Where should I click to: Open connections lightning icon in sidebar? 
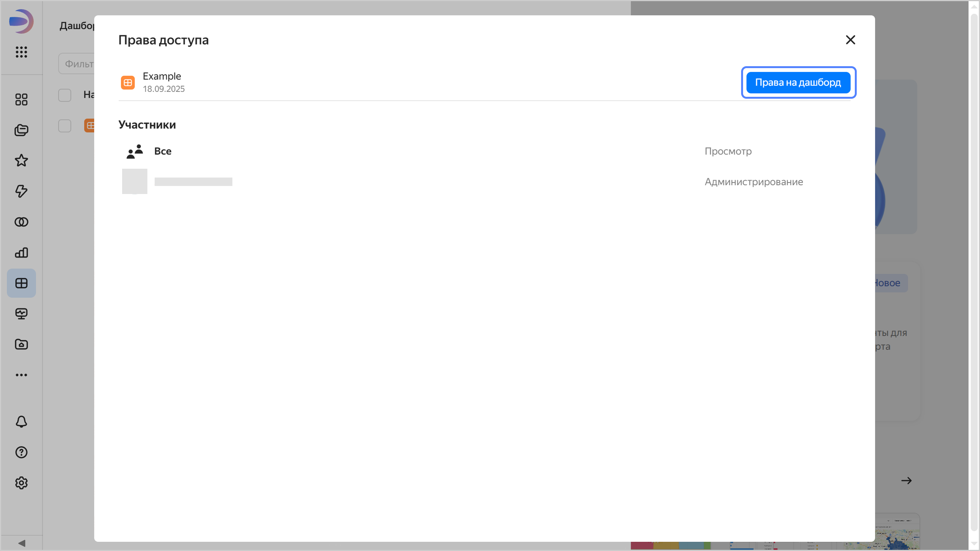point(21,191)
